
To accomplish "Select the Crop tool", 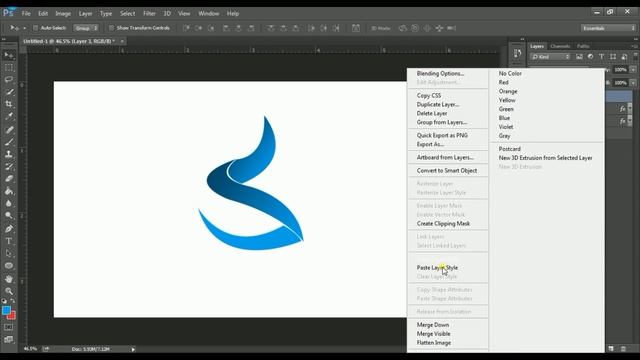I will coord(9,104).
